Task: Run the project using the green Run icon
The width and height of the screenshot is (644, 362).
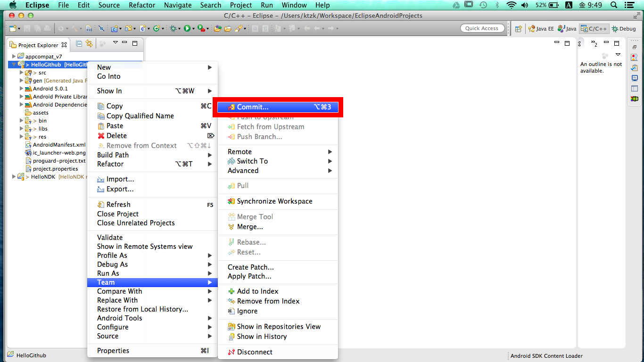Action: coord(187,28)
